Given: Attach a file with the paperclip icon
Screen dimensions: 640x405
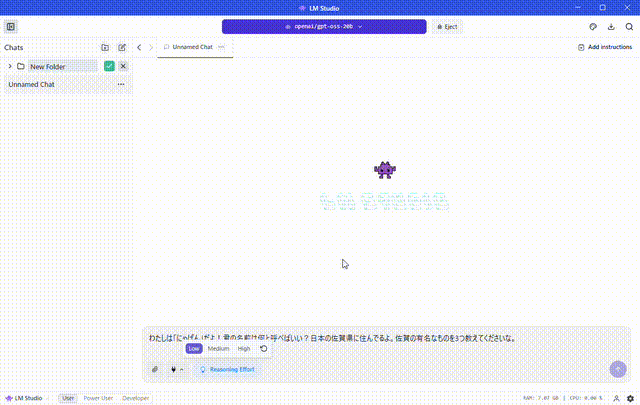Looking at the screenshot, I should 155,369.
